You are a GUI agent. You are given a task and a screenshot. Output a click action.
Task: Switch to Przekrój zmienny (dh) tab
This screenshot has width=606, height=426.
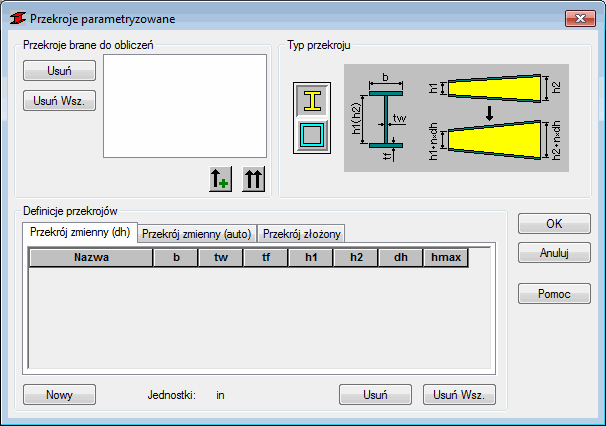[x=80, y=232]
